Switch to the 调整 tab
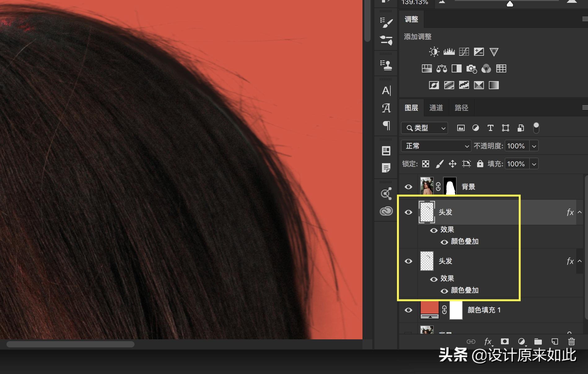The height and width of the screenshot is (374, 588). pyautogui.click(x=411, y=19)
